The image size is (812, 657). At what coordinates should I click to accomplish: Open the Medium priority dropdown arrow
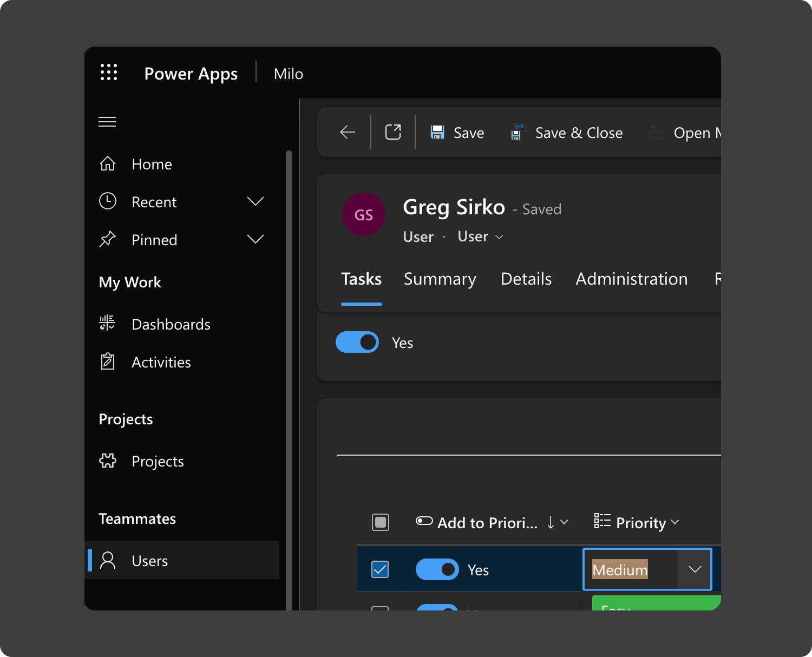(695, 569)
